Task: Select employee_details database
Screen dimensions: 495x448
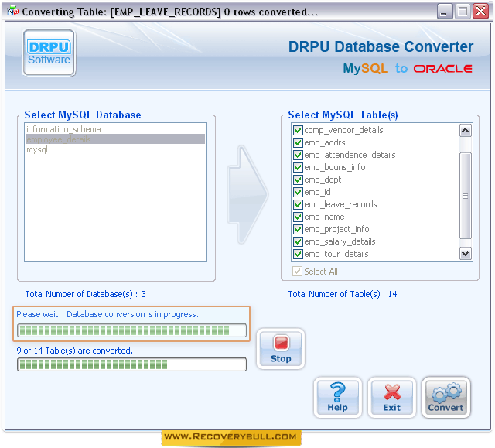Action: pyautogui.click(x=115, y=139)
